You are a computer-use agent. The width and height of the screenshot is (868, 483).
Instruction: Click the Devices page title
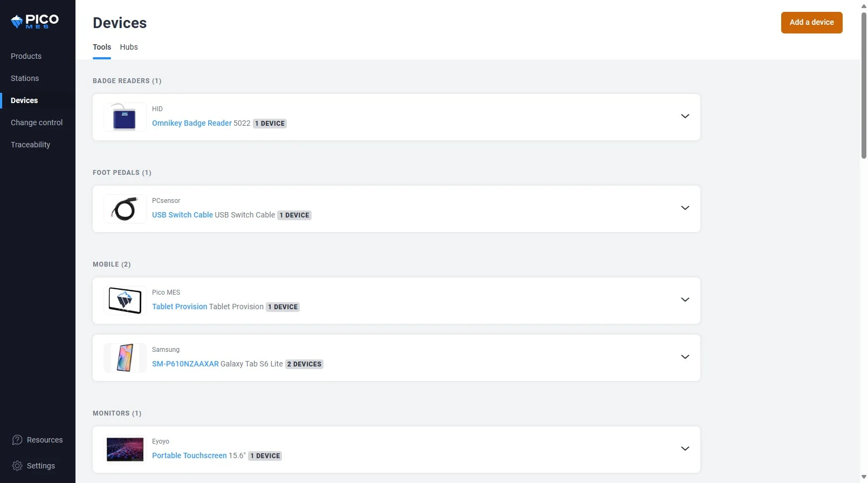pos(120,23)
